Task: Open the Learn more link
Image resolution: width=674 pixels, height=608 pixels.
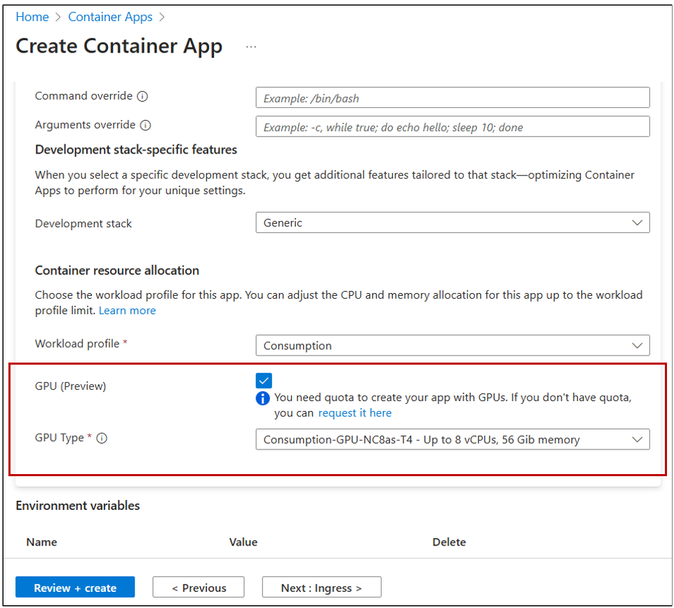Action: tap(127, 310)
